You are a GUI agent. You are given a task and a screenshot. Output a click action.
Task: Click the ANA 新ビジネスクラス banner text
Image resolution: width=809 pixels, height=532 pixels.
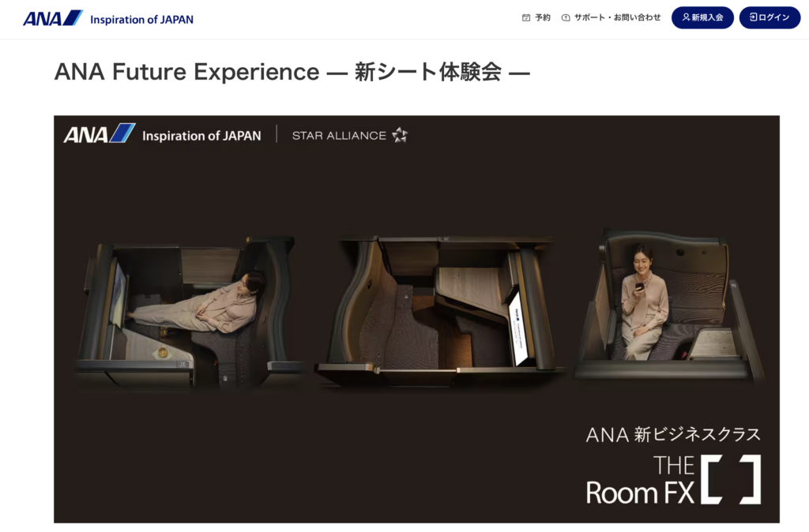click(673, 435)
